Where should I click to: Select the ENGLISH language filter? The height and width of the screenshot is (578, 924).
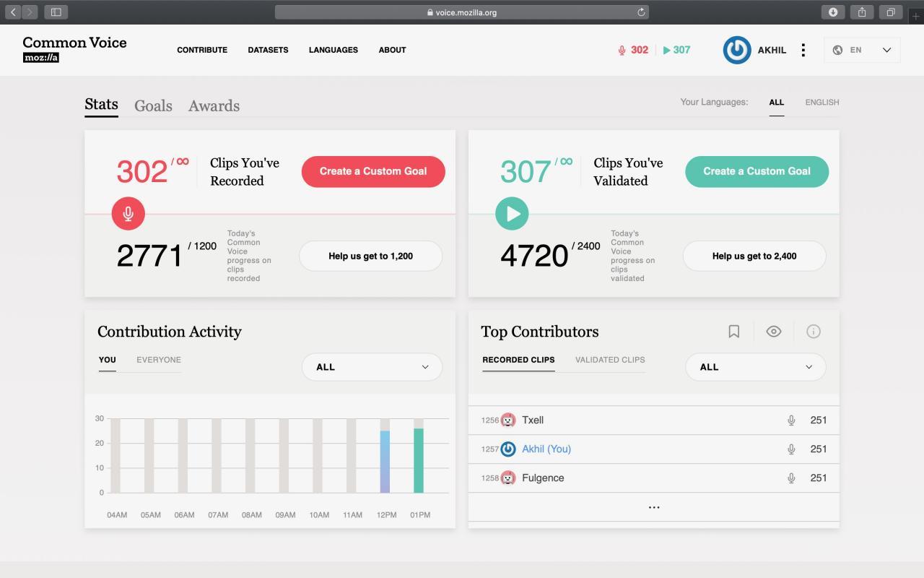pyautogui.click(x=822, y=103)
